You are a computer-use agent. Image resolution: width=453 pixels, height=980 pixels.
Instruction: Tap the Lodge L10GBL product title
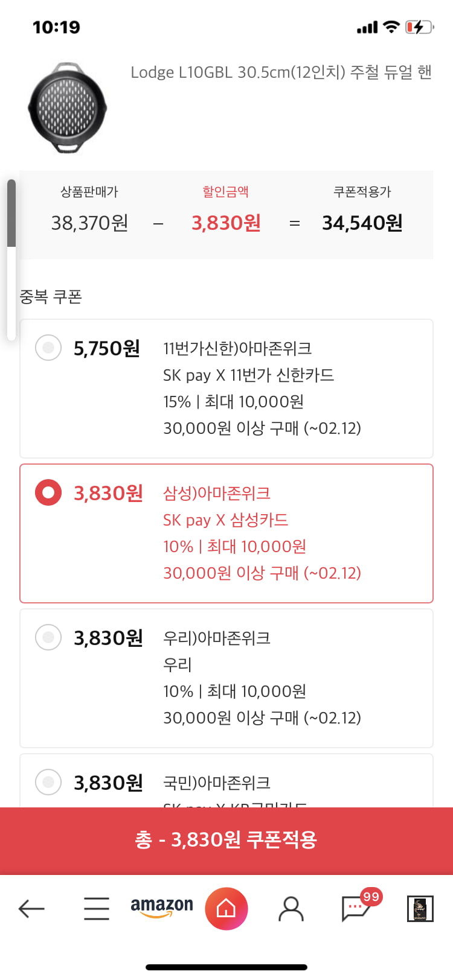(281, 72)
